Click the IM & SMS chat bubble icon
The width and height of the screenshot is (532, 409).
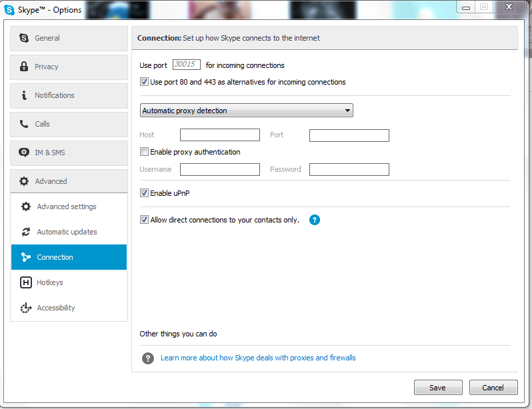24,153
